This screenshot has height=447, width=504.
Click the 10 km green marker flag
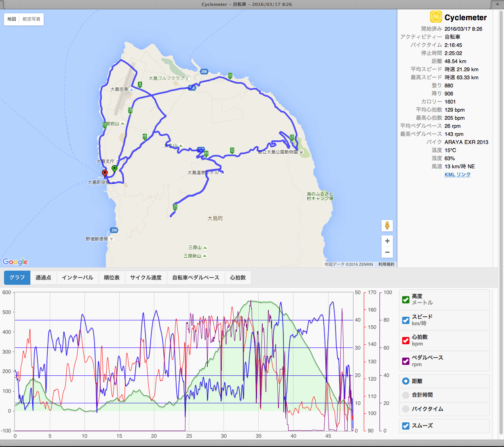(105, 125)
